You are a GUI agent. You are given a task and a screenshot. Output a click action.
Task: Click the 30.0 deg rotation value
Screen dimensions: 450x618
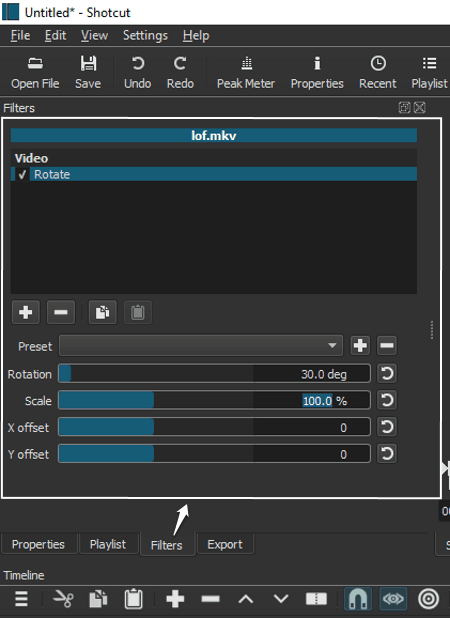point(324,374)
